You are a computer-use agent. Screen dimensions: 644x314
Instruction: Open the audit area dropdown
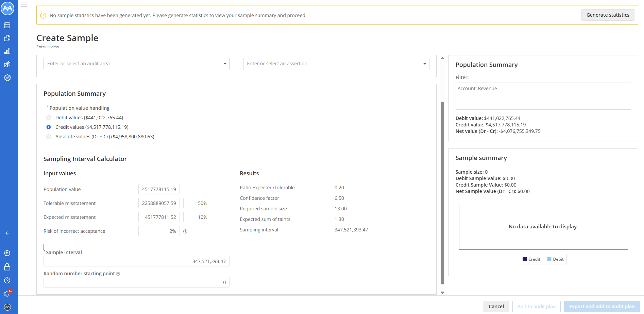pos(136,64)
